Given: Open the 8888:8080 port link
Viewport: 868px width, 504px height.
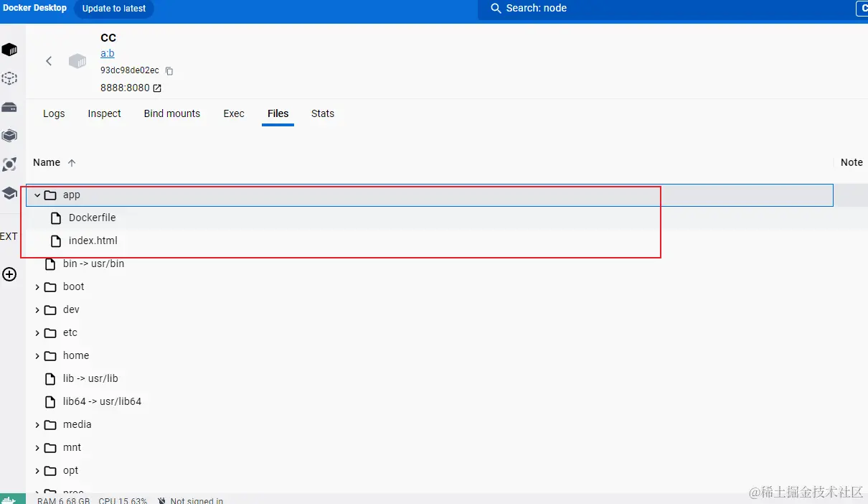Looking at the screenshot, I should (x=125, y=88).
